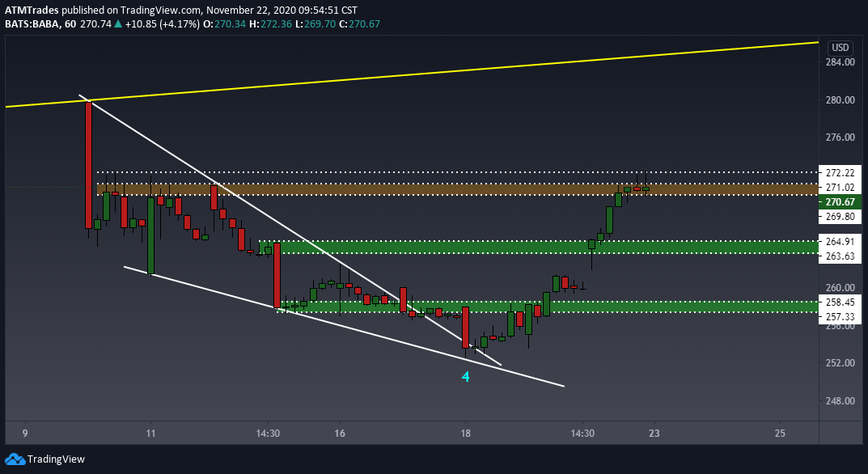Select the 272.22 price level tag

click(x=840, y=173)
